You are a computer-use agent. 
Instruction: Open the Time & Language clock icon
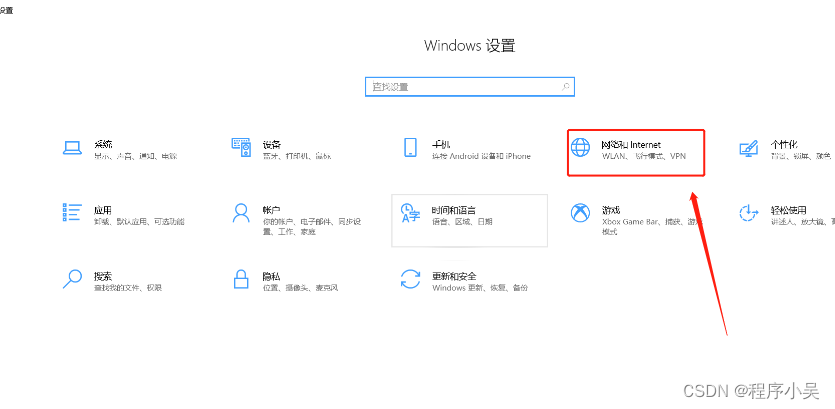click(410, 212)
